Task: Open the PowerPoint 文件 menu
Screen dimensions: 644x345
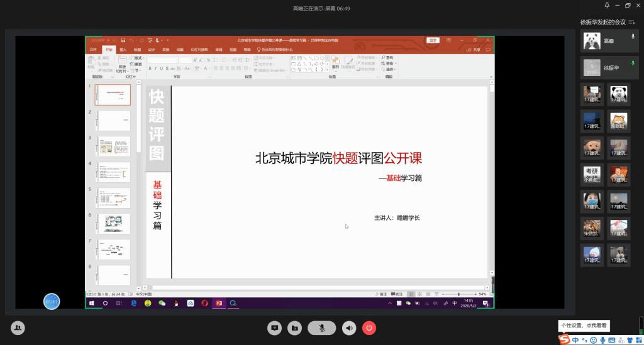Action: coord(93,50)
